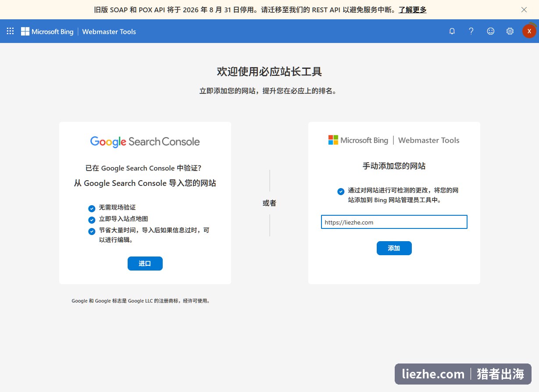Click the text 从 Google Search Console 导入您的网站
This screenshot has height=392, width=539.
point(145,183)
